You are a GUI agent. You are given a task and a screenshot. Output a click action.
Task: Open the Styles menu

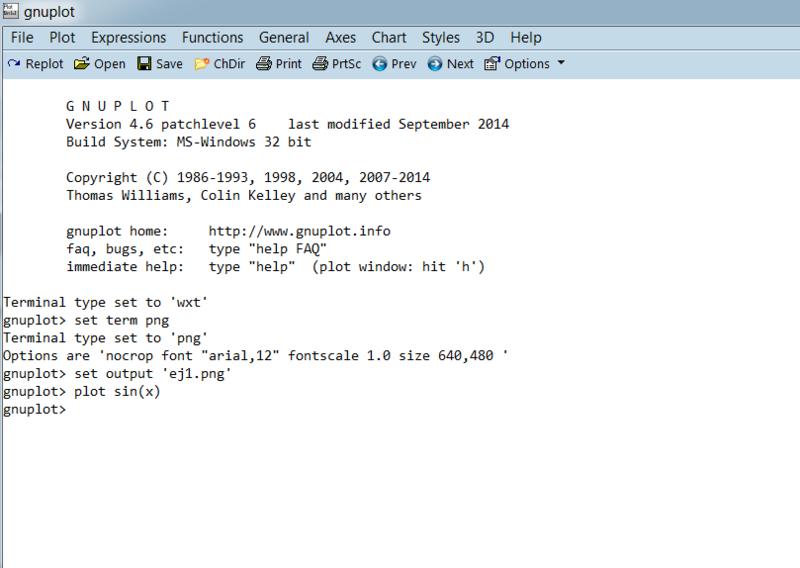pos(440,38)
